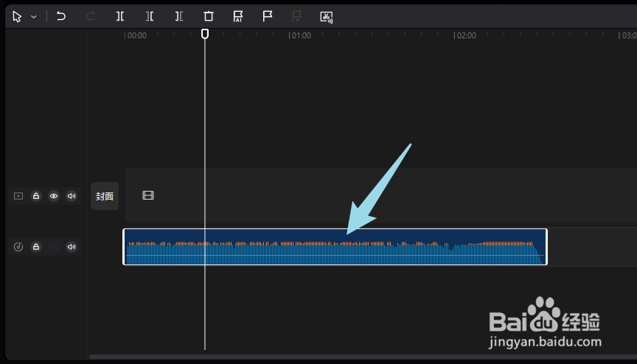The height and width of the screenshot is (364, 637).
Task: Lock the video track
Action: coord(36,196)
